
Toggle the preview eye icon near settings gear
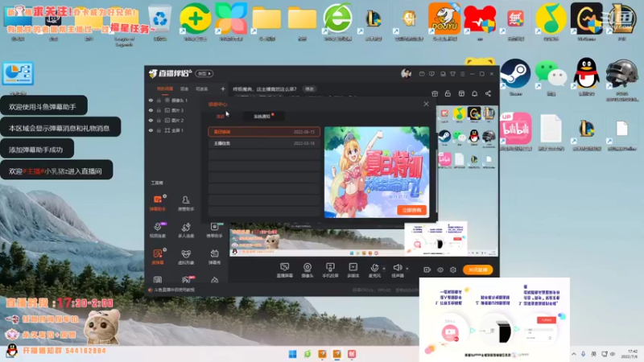click(x=440, y=269)
